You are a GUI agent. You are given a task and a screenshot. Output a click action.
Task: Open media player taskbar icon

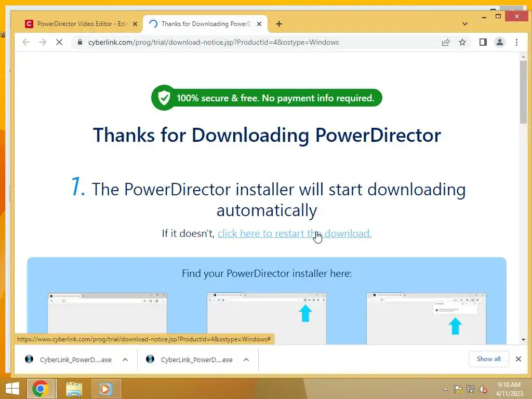[105, 389]
